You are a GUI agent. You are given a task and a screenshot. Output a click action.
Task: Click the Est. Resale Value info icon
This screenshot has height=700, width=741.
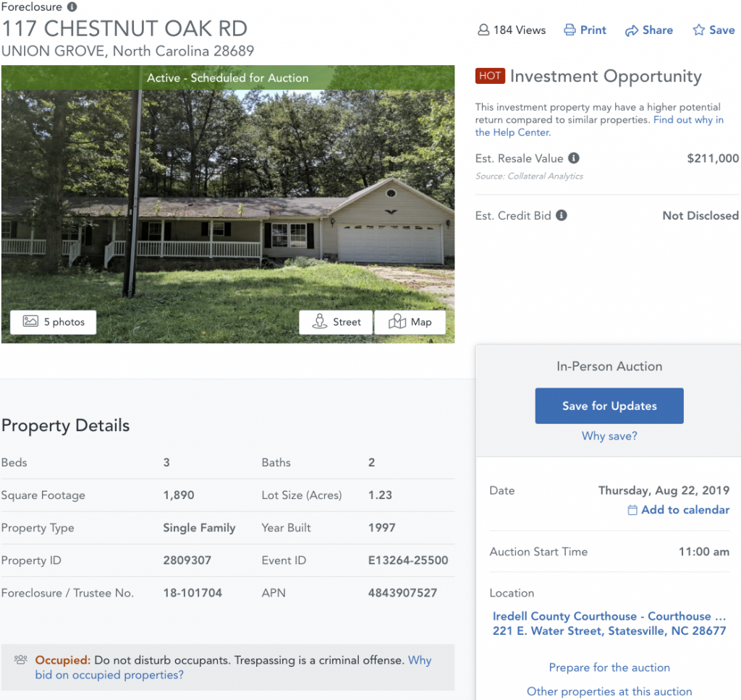coord(573,158)
